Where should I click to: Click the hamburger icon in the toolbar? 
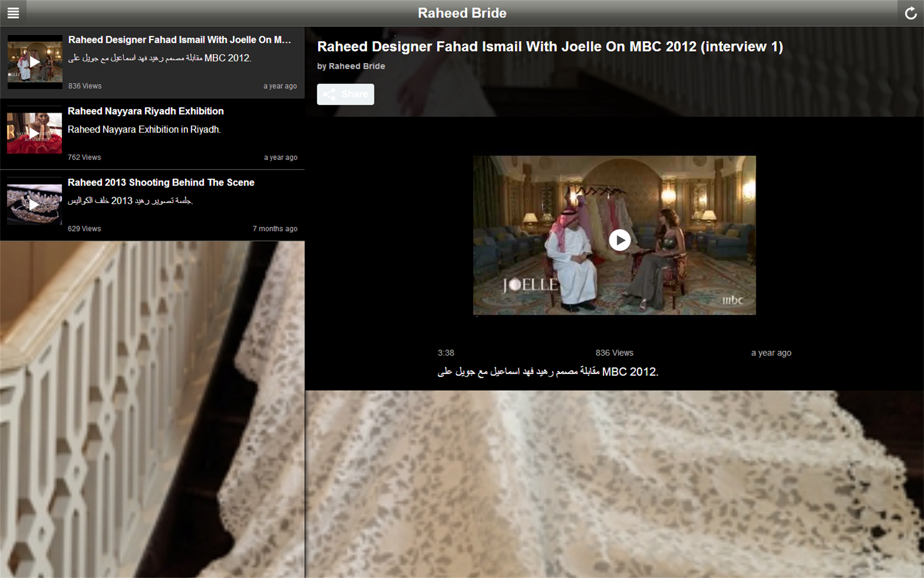pyautogui.click(x=14, y=13)
